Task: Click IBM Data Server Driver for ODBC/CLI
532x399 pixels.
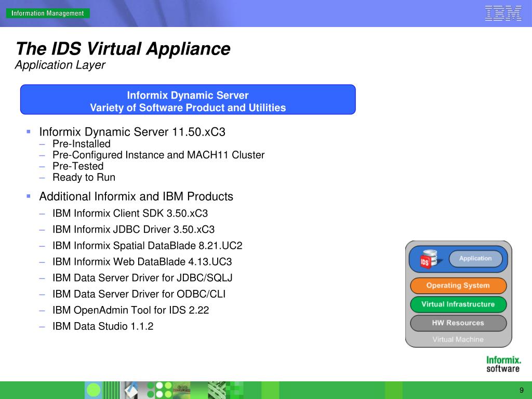Action: point(139,294)
